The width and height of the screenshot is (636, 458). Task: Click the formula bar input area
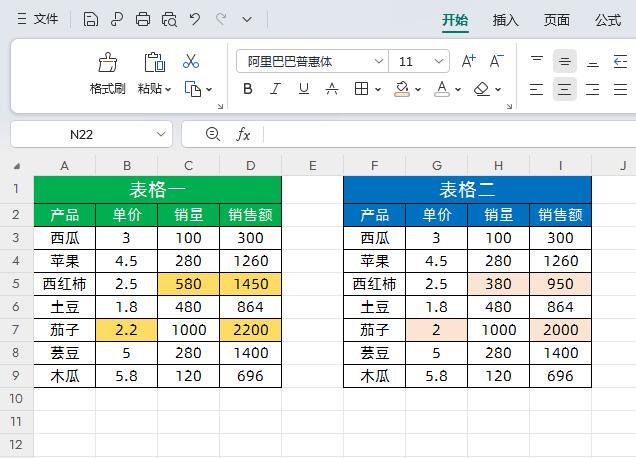click(450, 134)
